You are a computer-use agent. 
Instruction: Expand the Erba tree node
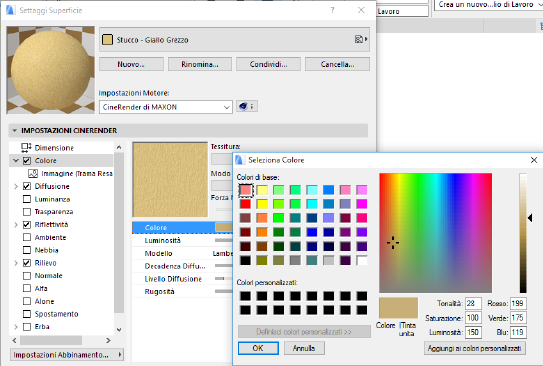(16, 327)
